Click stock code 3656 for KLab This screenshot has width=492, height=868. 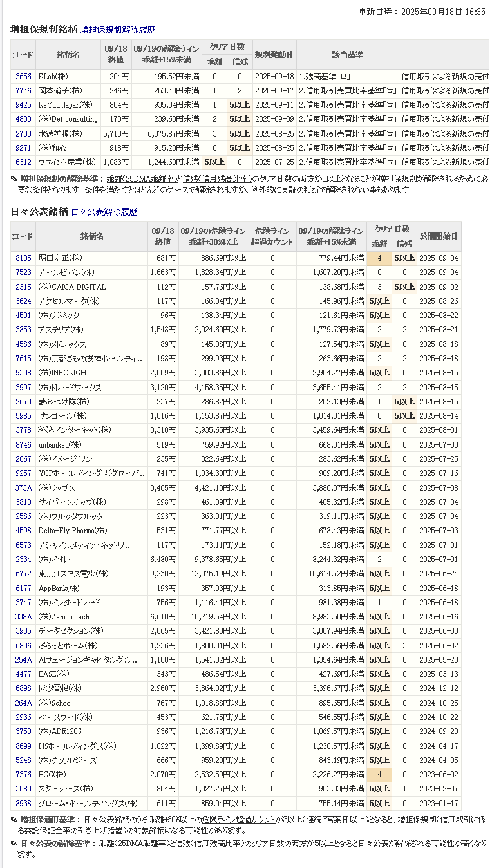23,77
